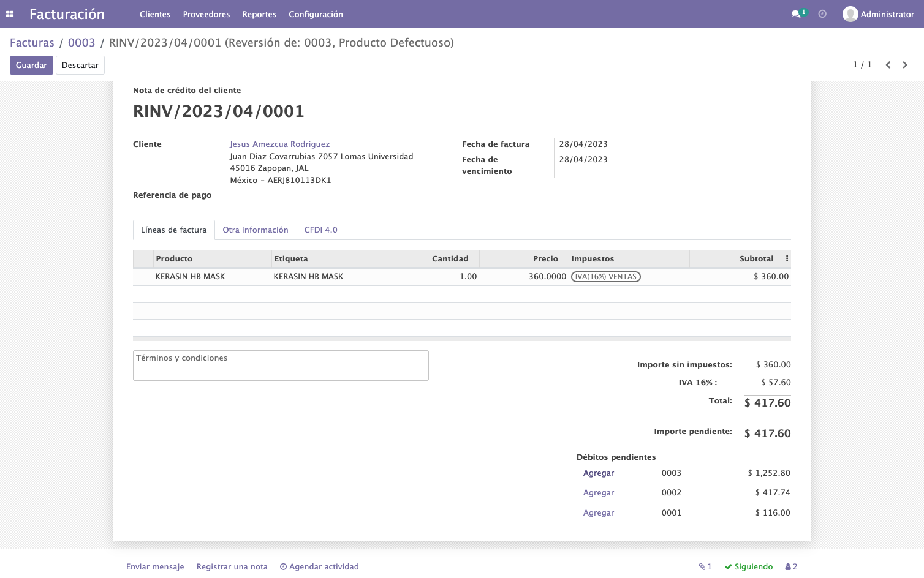Click Agendar actividad
The width and height of the screenshot is (924, 578).
319,567
